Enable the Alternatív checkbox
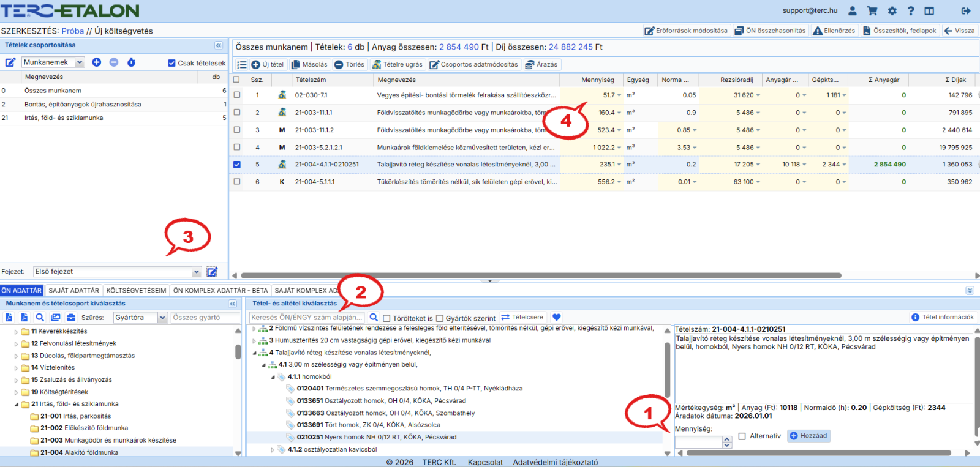The image size is (980, 467). [742, 436]
